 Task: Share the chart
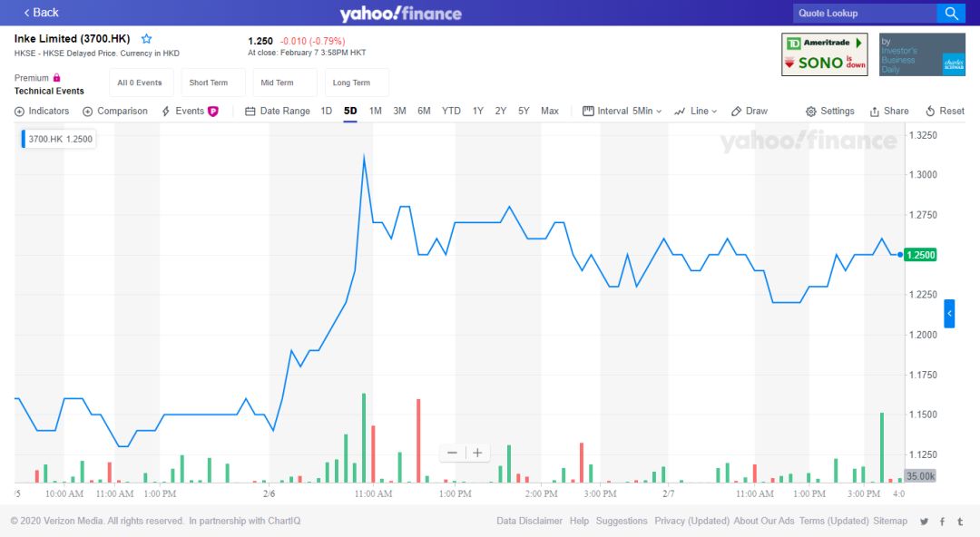click(x=888, y=112)
